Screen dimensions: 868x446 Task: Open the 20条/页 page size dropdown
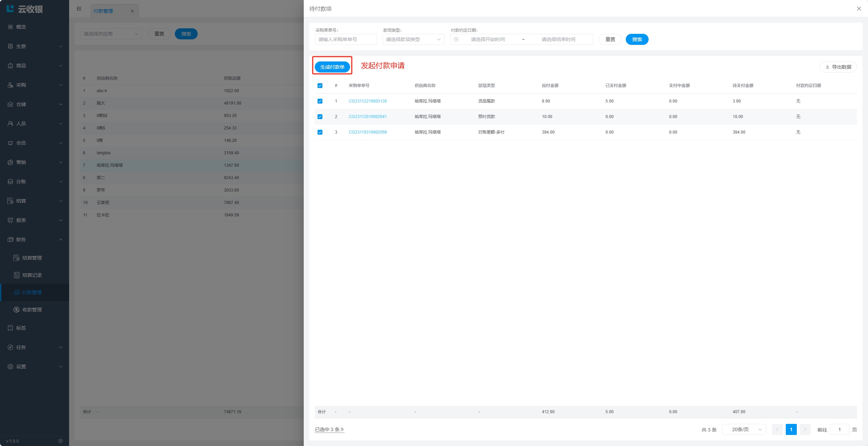point(744,429)
